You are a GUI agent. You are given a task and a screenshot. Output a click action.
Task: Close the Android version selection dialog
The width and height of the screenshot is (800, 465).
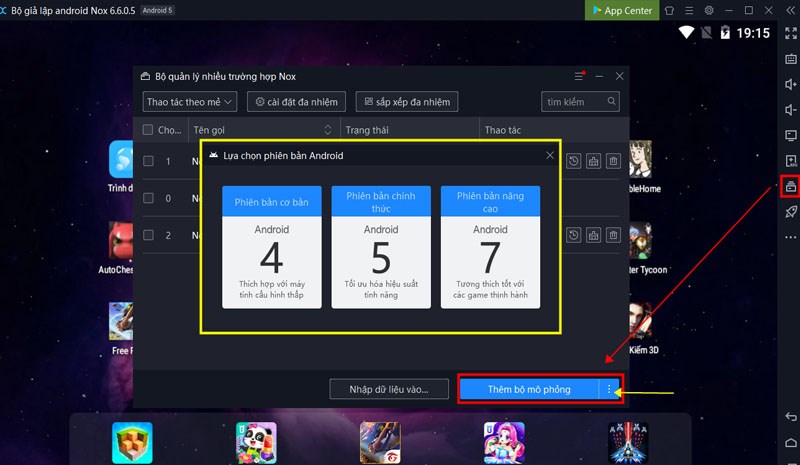(x=549, y=155)
